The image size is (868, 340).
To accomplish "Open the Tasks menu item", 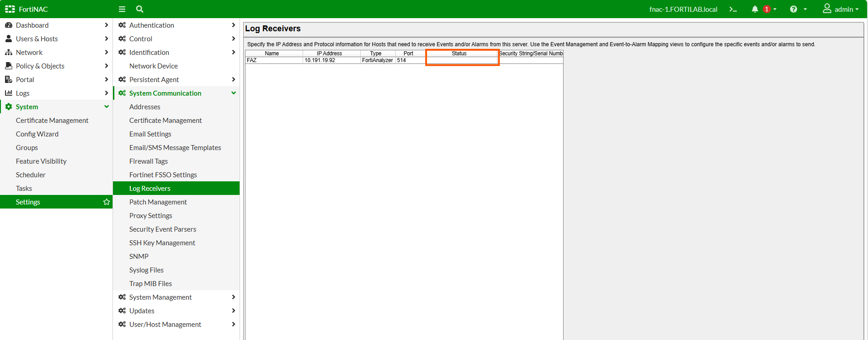I will [x=24, y=189].
